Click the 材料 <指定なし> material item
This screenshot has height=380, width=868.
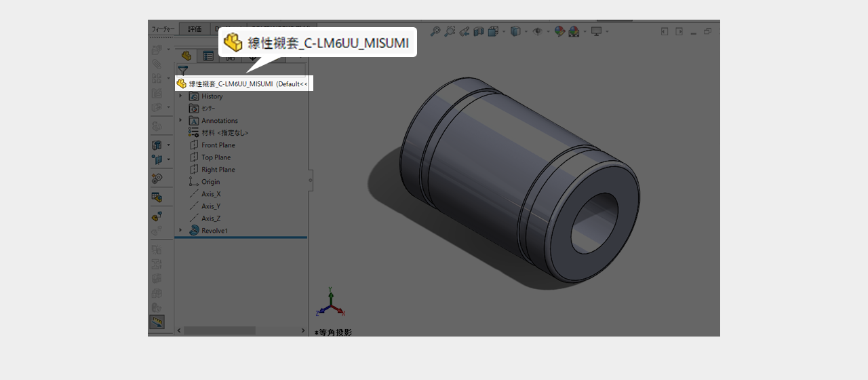click(x=224, y=133)
